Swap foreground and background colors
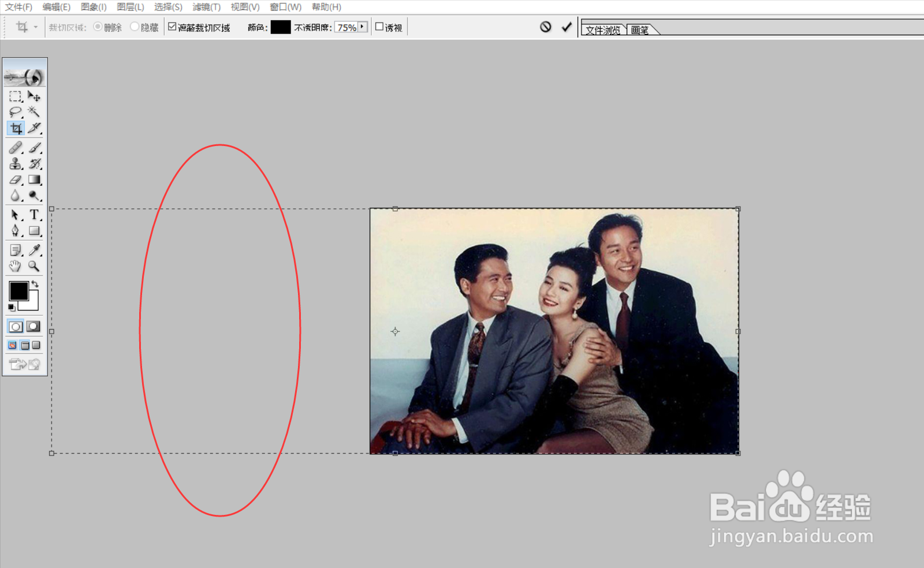Image resolution: width=924 pixels, height=568 pixels. (35, 283)
